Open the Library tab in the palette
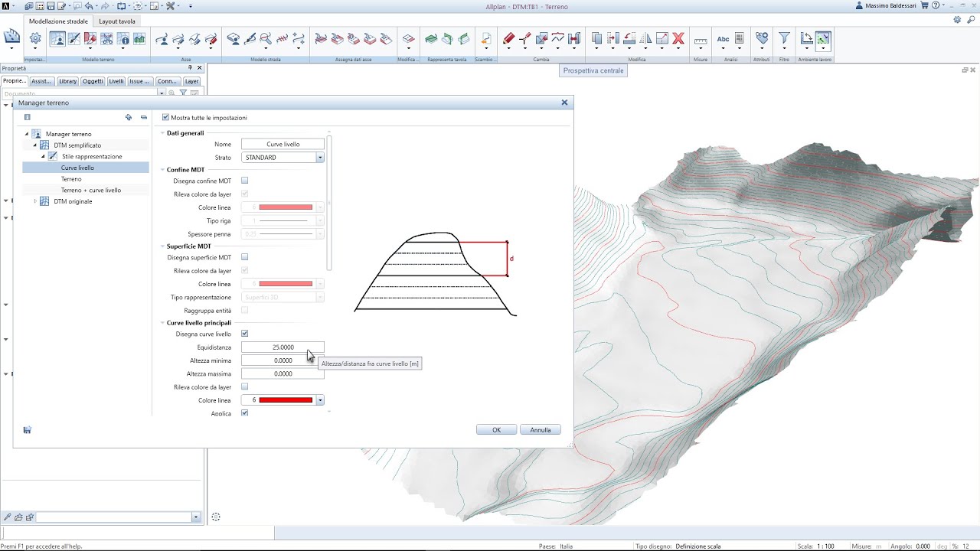Image resolution: width=980 pixels, height=551 pixels. point(67,81)
